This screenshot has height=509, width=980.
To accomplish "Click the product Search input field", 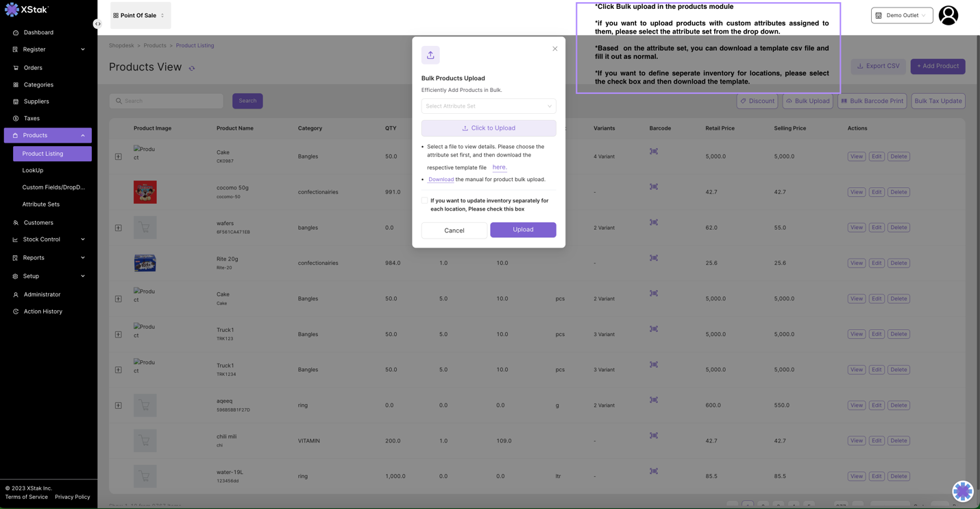I will pyautogui.click(x=167, y=101).
